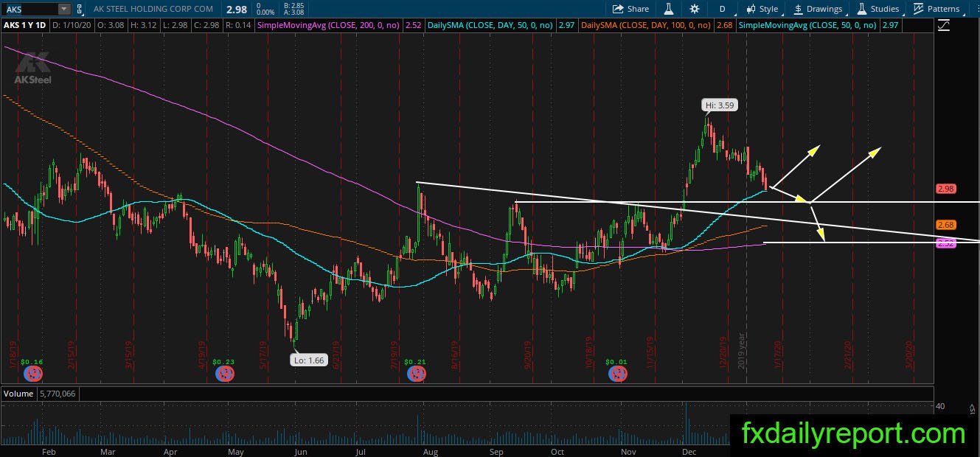Image resolution: width=980 pixels, height=457 pixels.
Task: Click the Share arrow icon
Action: pos(619,9)
